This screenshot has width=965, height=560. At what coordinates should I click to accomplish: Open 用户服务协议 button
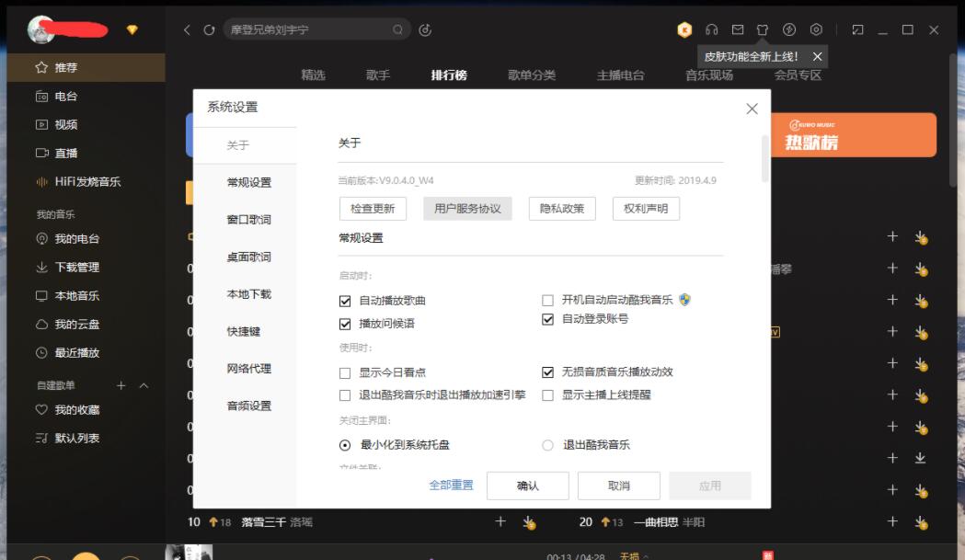(467, 209)
